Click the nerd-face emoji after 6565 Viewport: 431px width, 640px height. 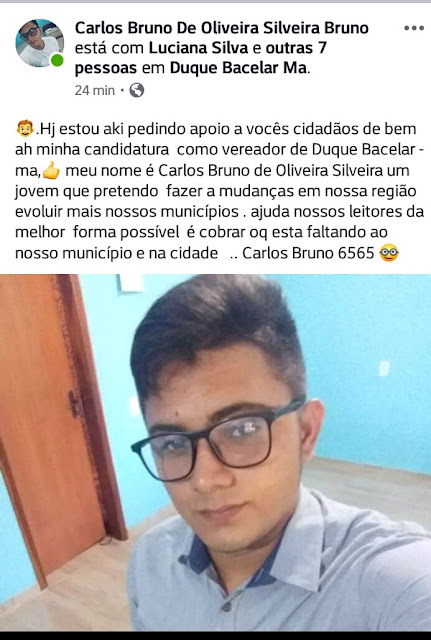[388, 253]
